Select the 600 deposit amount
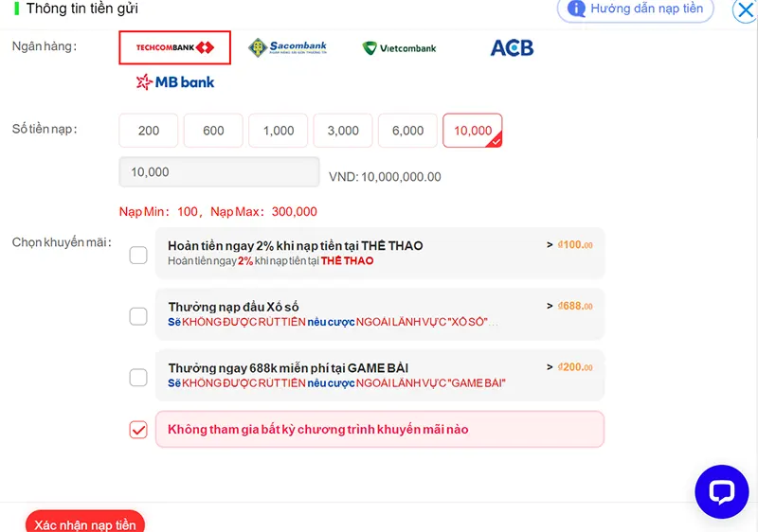This screenshot has height=532, width=758. click(213, 131)
